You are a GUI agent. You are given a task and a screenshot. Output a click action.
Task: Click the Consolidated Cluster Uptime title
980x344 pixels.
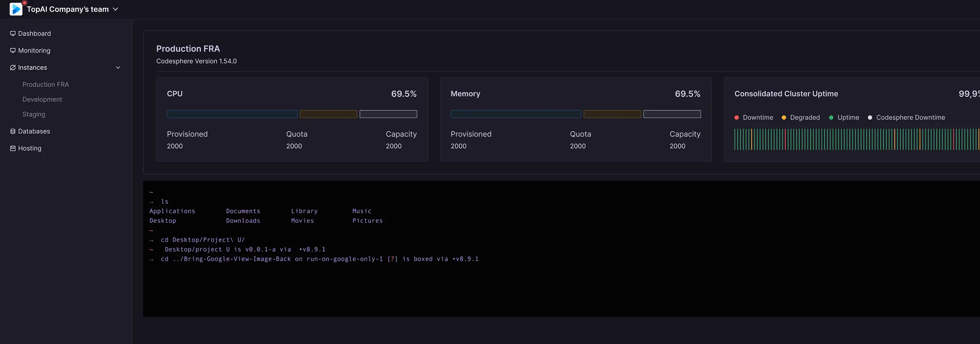coord(786,94)
